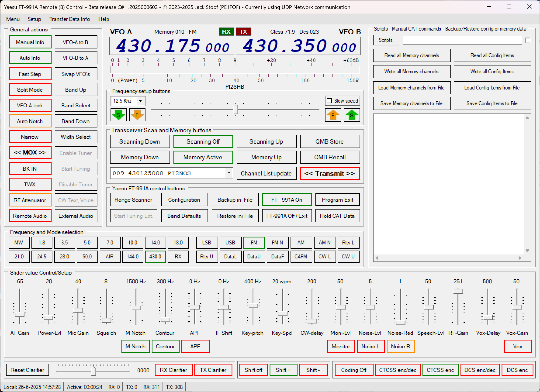Image resolution: width=540 pixels, height=392 pixels.
Task: Open the Transfer Data Info menu
Action: [x=69, y=19]
